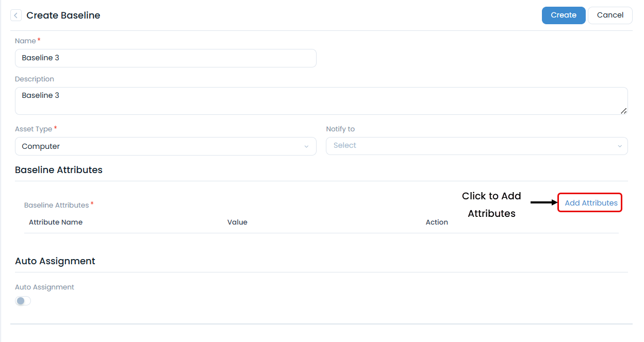Click the back arrow navigation icon
The width and height of the screenshot is (644, 342).
[x=16, y=15]
